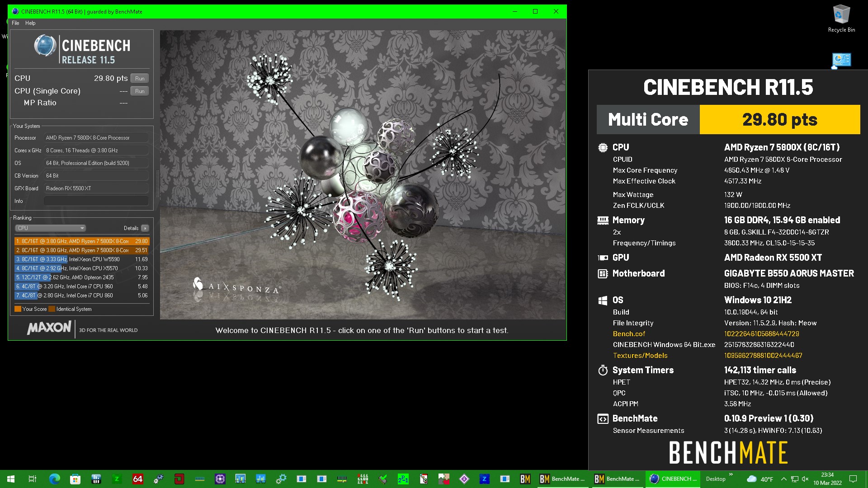Click the Processor field showing Ryzen 7 5800X
The image size is (868, 488).
pyautogui.click(x=96, y=138)
